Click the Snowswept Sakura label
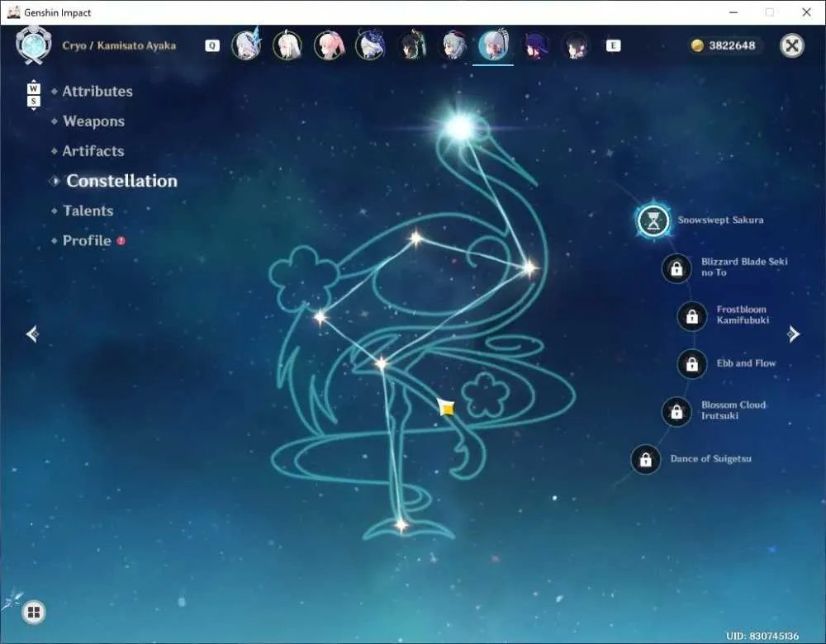Viewport: 826px width, 644px height. (720, 220)
